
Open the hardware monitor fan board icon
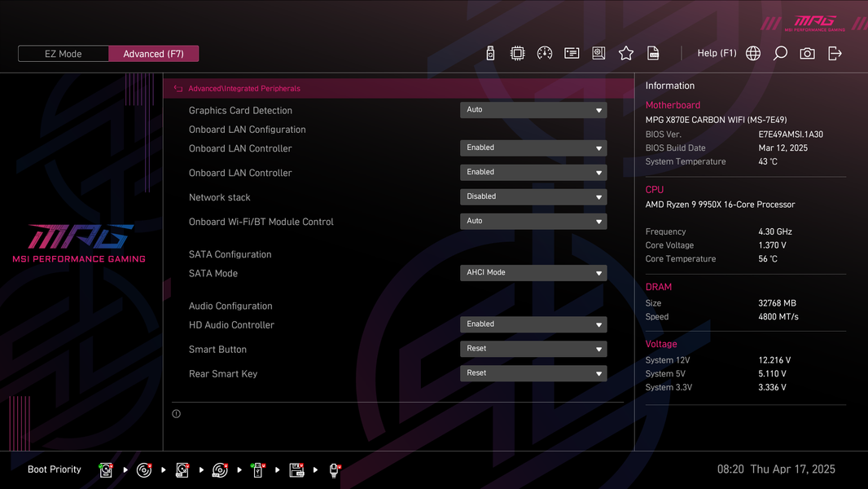click(598, 53)
